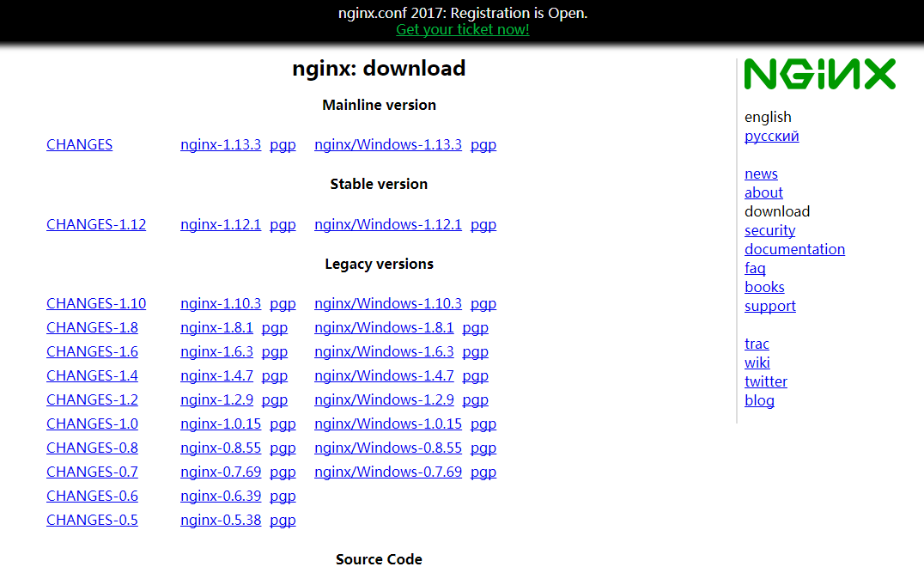
Task: Open pgp signature for nginx-1.12.1
Action: [283, 225]
